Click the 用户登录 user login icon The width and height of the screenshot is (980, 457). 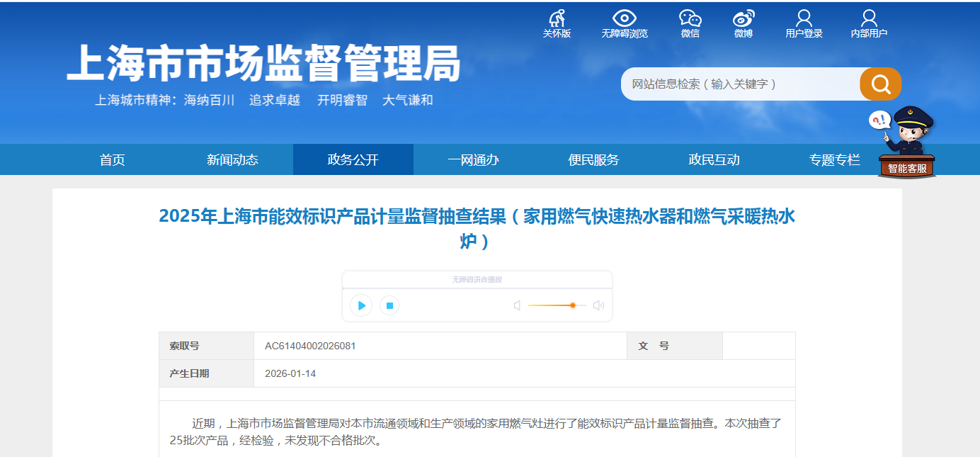[804, 19]
